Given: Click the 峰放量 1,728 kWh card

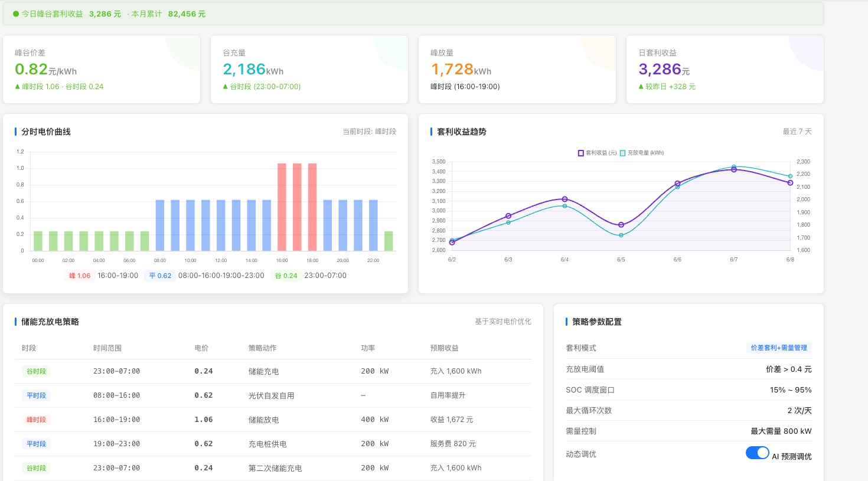Looking at the screenshot, I should coord(517,70).
